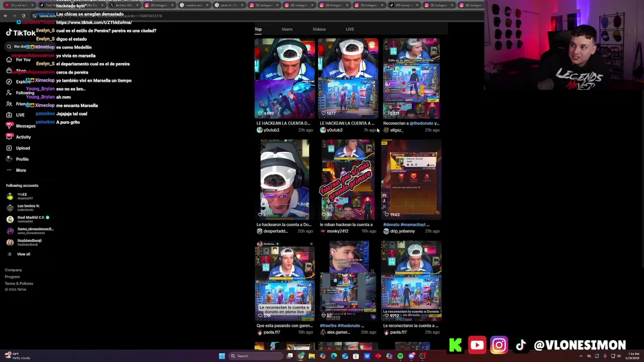The height and width of the screenshot is (362, 644).
Task: Switch to the YouTube browser tab
Action: point(19,5)
